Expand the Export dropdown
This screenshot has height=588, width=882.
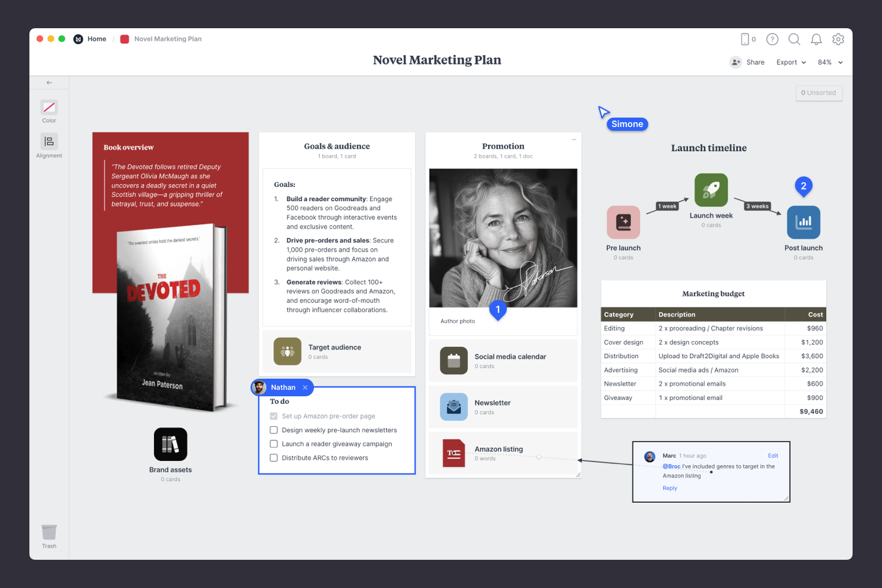[x=791, y=62]
